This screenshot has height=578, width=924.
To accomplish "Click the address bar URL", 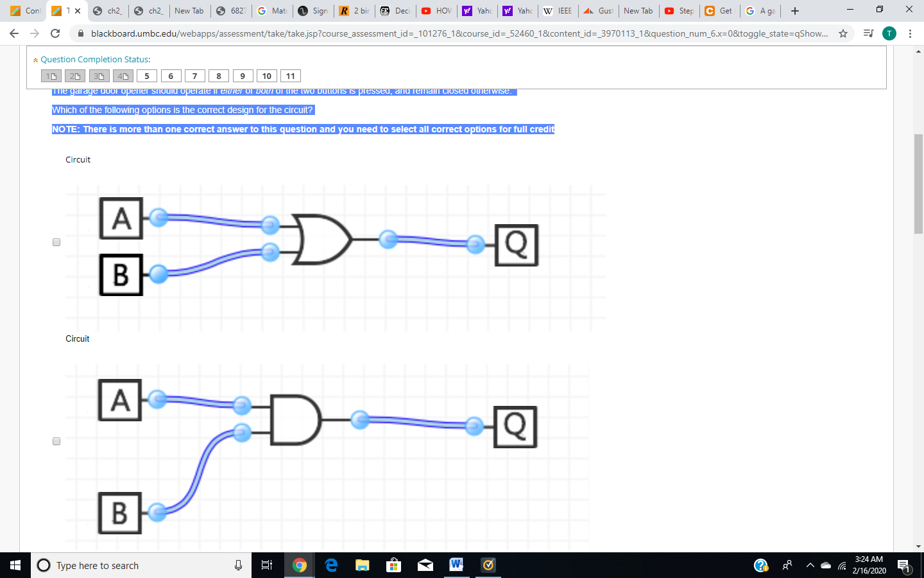I will pyautogui.click(x=459, y=33).
